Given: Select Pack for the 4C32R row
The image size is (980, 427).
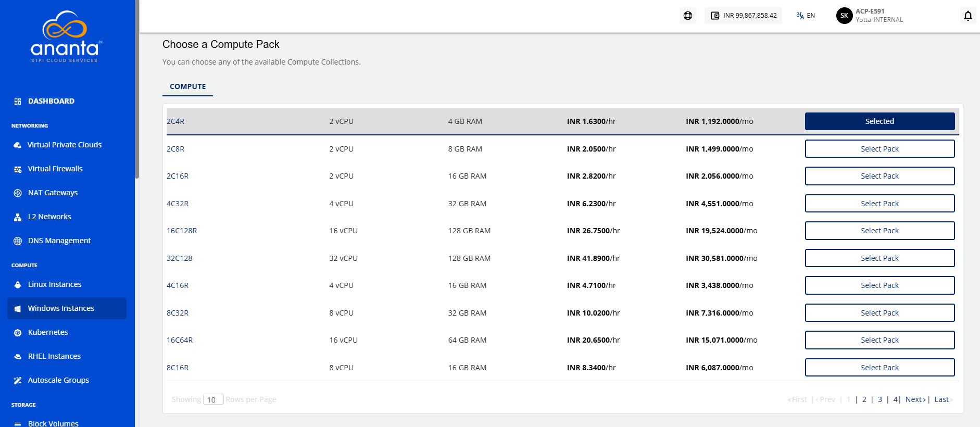Looking at the screenshot, I should 880,204.
